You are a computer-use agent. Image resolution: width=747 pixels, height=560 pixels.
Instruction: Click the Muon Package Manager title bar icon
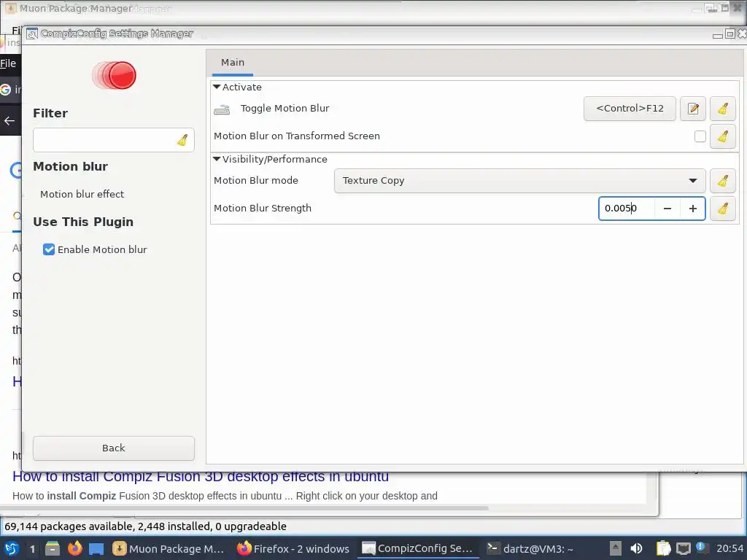[10, 9]
